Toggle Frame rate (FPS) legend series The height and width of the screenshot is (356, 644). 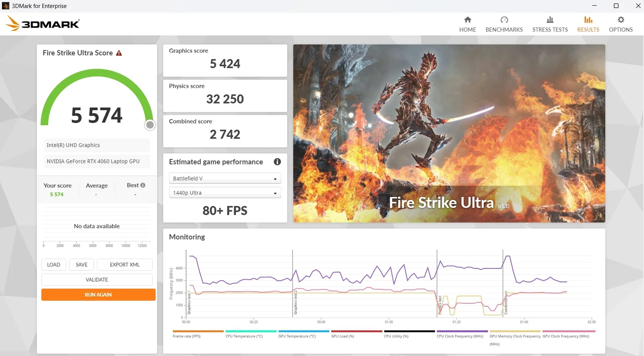point(186,336)
